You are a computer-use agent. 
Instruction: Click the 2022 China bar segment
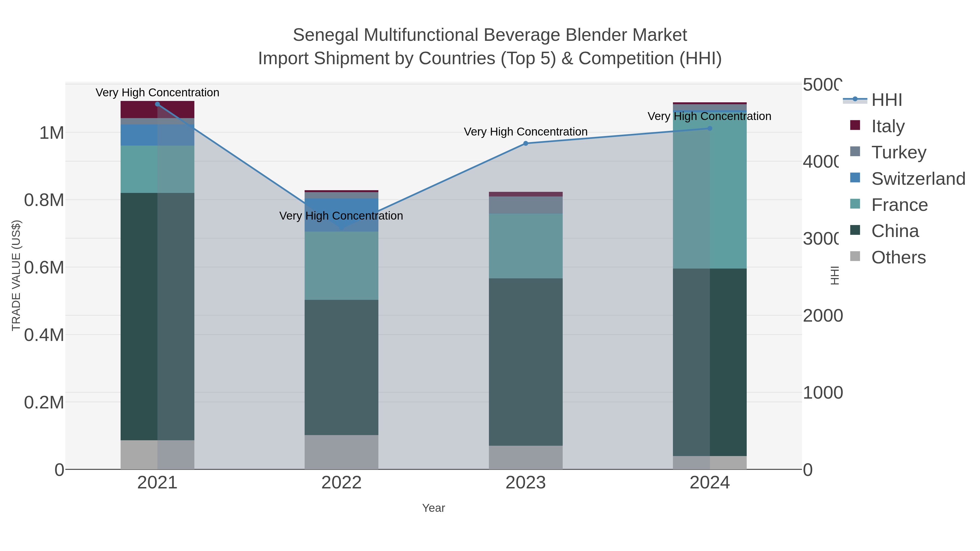click(342, 367)
